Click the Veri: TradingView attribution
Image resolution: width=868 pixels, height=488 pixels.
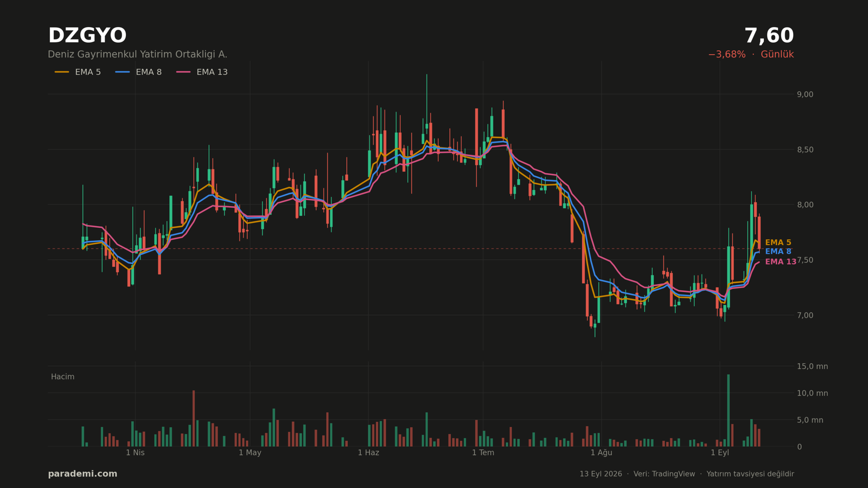tap(664, 474)
